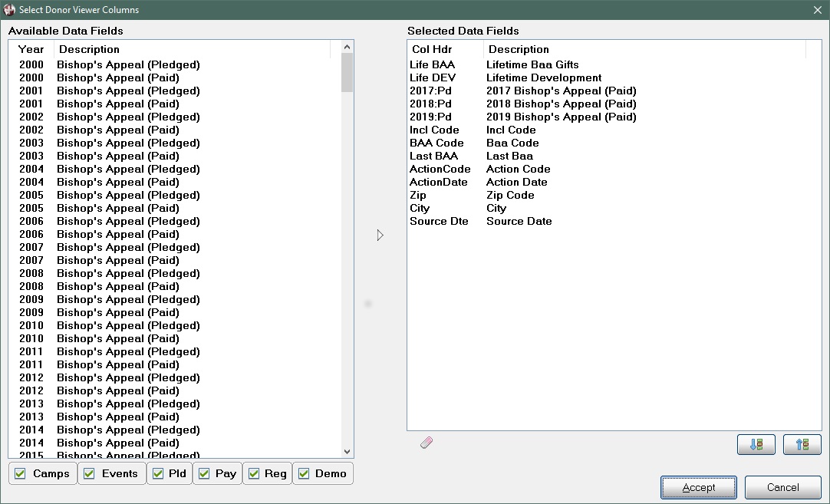Click the Accept button

pyautogui.click(x=698, y=487)
